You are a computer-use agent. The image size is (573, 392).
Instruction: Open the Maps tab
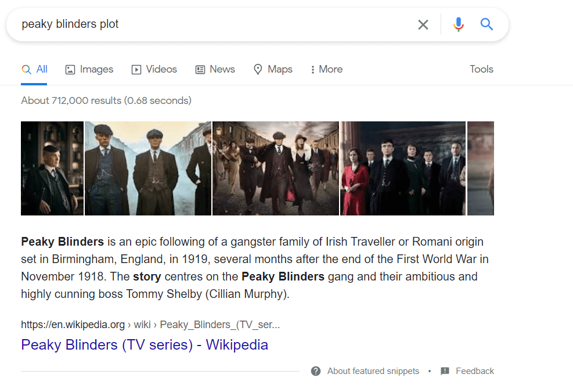click(x=273, y=69)
